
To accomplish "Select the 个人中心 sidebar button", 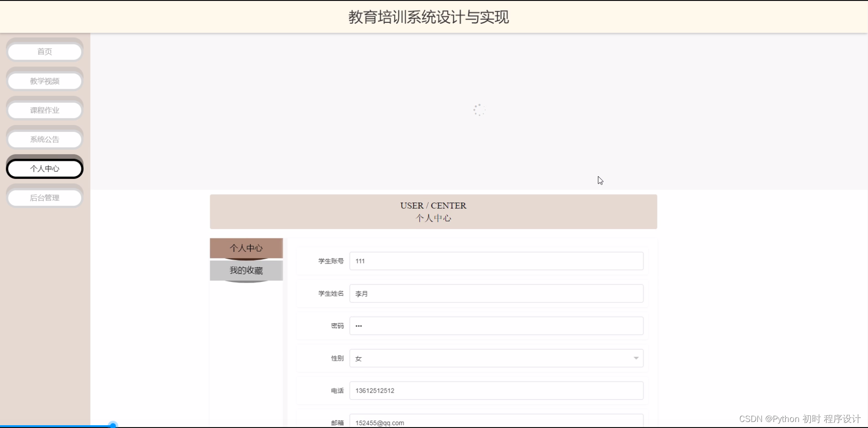I will [44, 168].
